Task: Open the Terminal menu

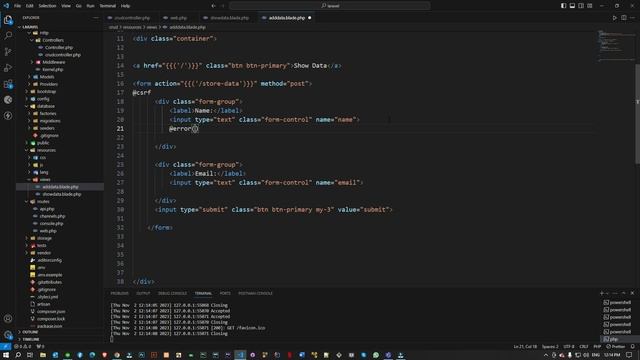Action: pyautogui.click(x=107, y=6)
